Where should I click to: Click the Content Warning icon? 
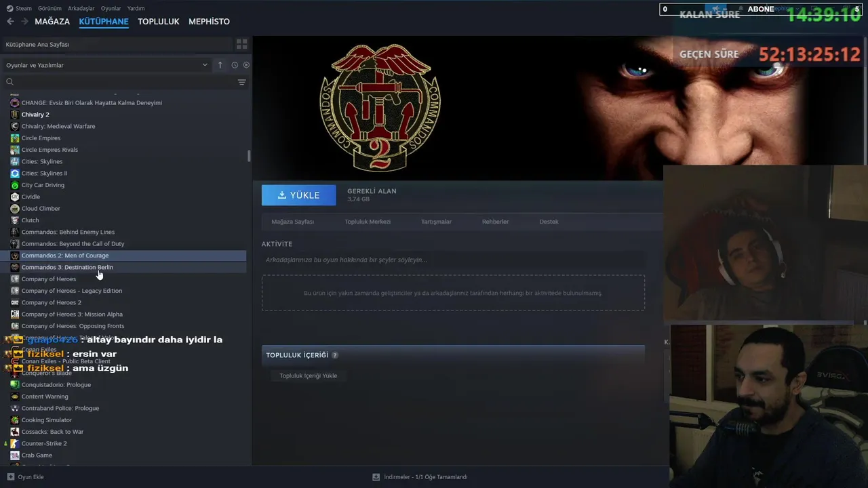[15, 396]
